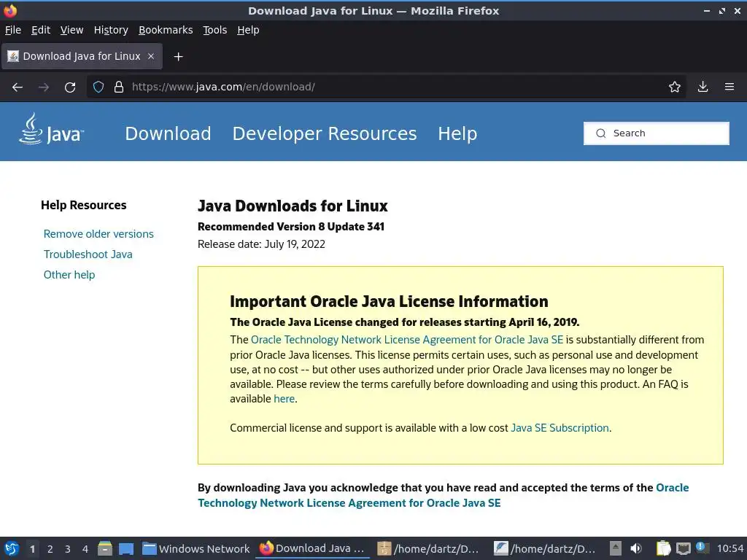Switch to the text editor /home/dartz/D... taskbar window
Viewport: 747px width, 560px height.
(546, 549)
